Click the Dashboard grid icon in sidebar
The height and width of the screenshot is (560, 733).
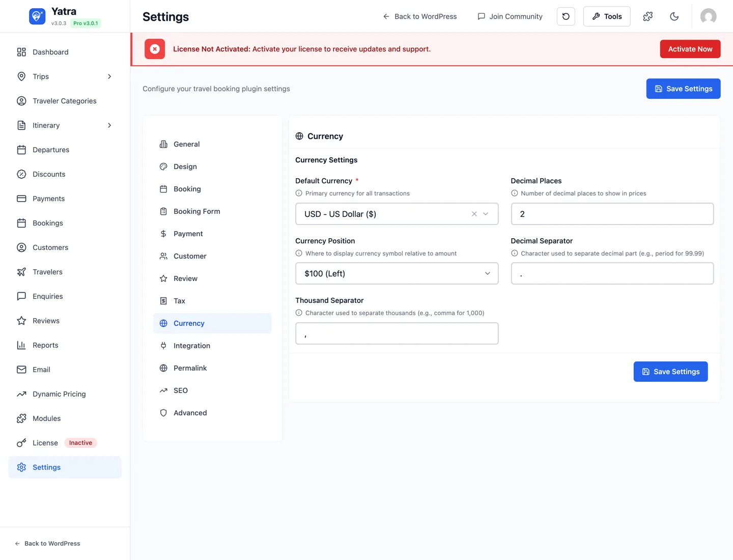coord(21,52)
